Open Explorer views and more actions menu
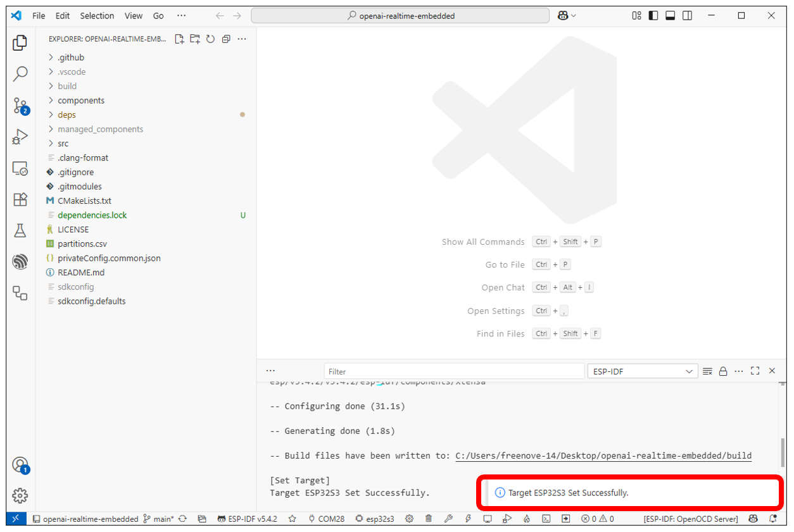 [x=241, y=39]
